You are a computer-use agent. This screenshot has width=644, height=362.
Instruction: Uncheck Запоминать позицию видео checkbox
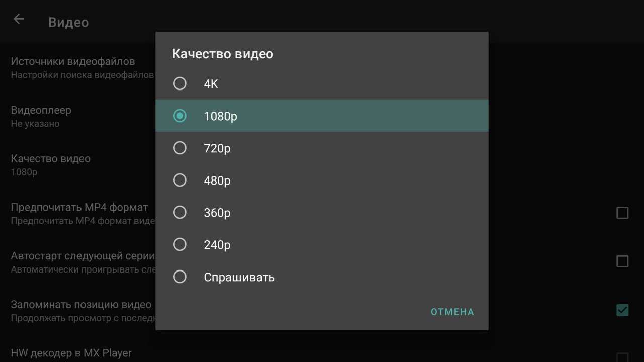pyautogui.click(x=622, y=310)
